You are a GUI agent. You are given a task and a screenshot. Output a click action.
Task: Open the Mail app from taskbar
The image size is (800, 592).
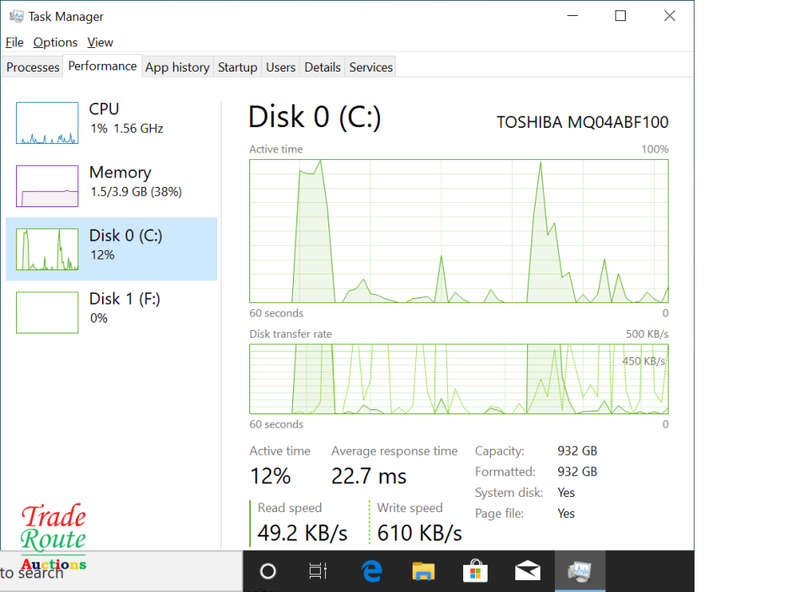coord(527,571)
